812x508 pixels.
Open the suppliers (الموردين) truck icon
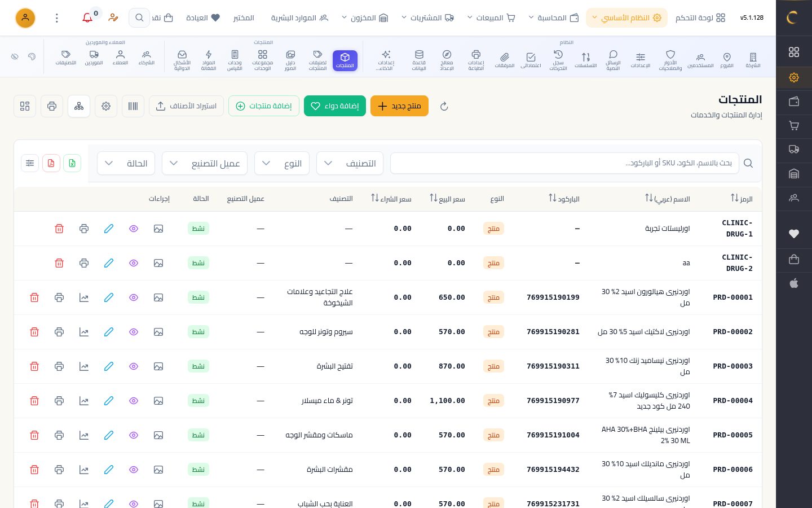[x=94, y=58]
